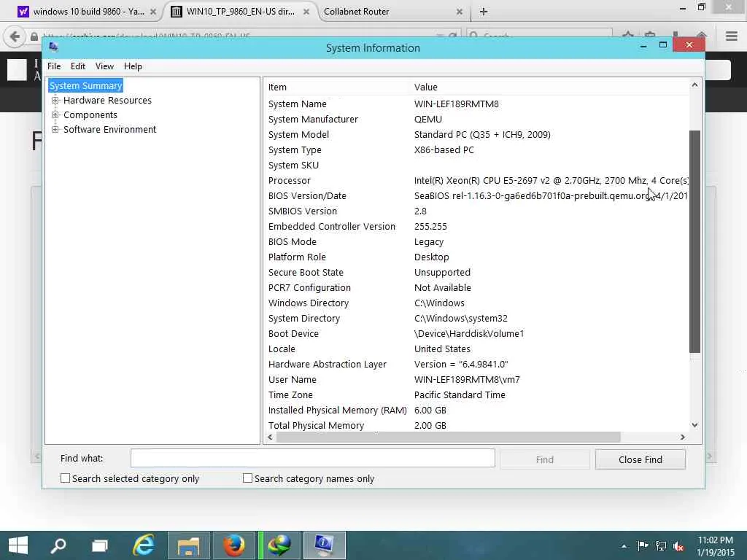Select the 'BIOS Version/Date' row
747x560 pixels.
(476, 195)
